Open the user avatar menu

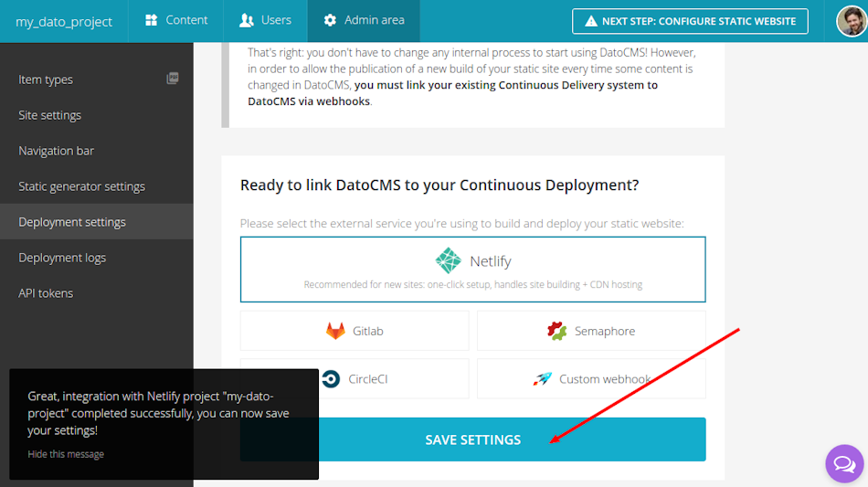(x=852, y=21)
